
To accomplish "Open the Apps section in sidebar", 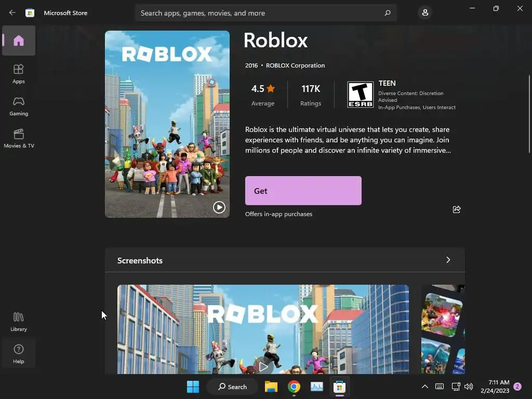I will (x=19, y=74).
